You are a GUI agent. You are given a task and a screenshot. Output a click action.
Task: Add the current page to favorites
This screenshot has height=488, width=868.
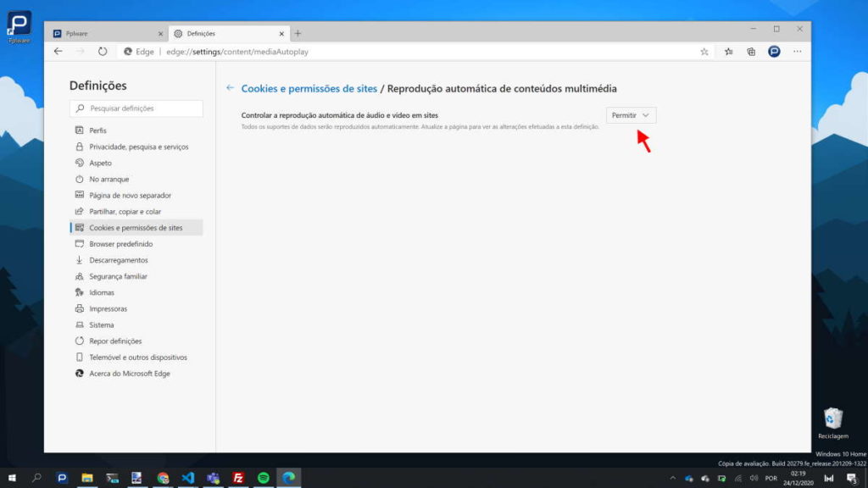click(x=704, y=51)
